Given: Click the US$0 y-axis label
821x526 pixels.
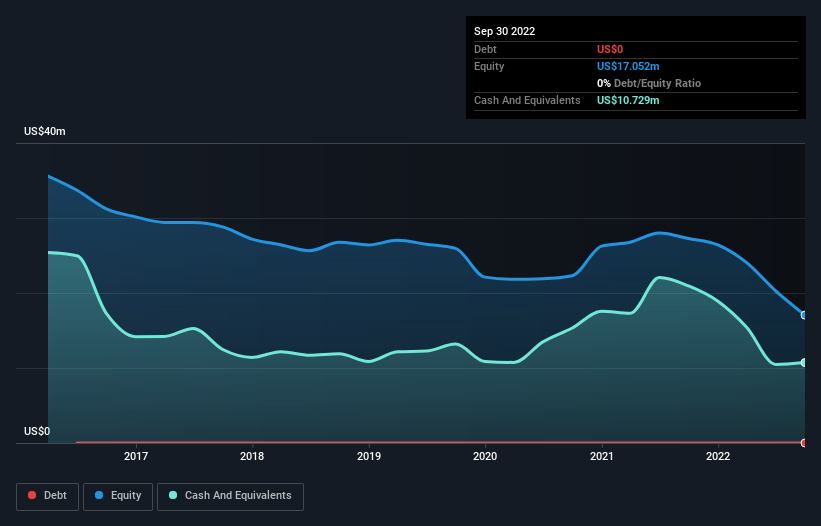Looking at the screenshot, I should [x=37, y=431].
